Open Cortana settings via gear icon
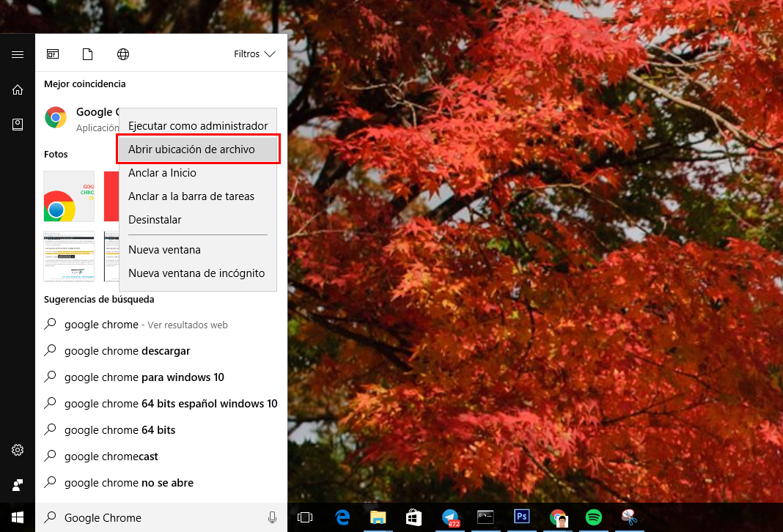The height and width of the screenshot is (532, 783). pyautogui.click(x=18, y=450)
